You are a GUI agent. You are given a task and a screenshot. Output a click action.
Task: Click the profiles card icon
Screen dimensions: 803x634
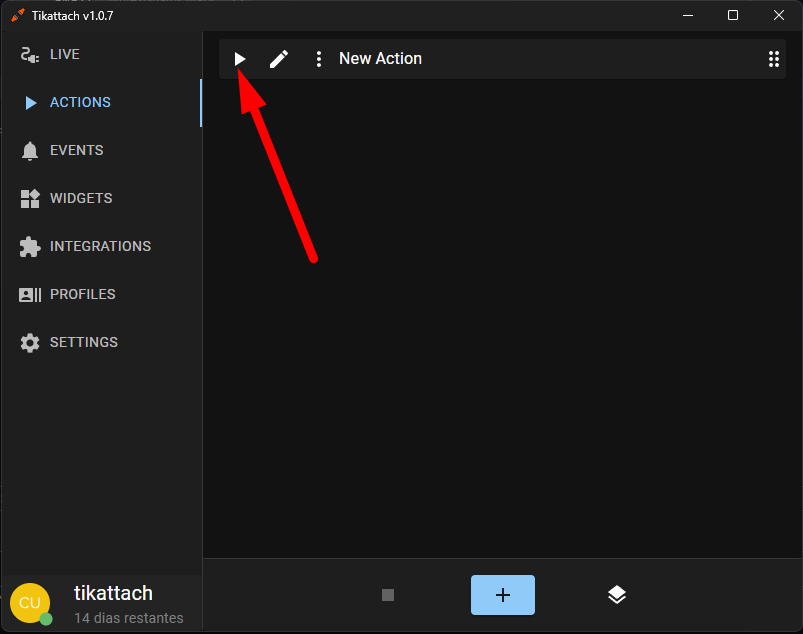[30, 294]
